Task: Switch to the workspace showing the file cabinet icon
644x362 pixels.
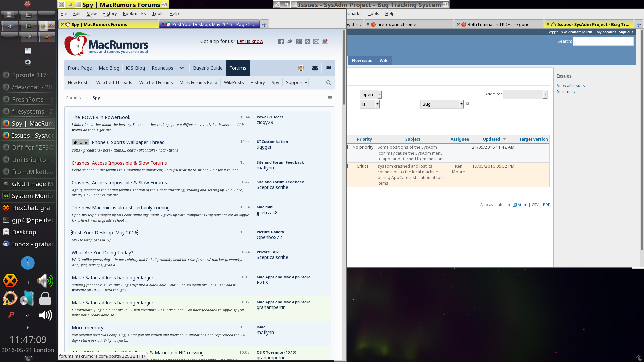Action: click(x=9, y=15)
